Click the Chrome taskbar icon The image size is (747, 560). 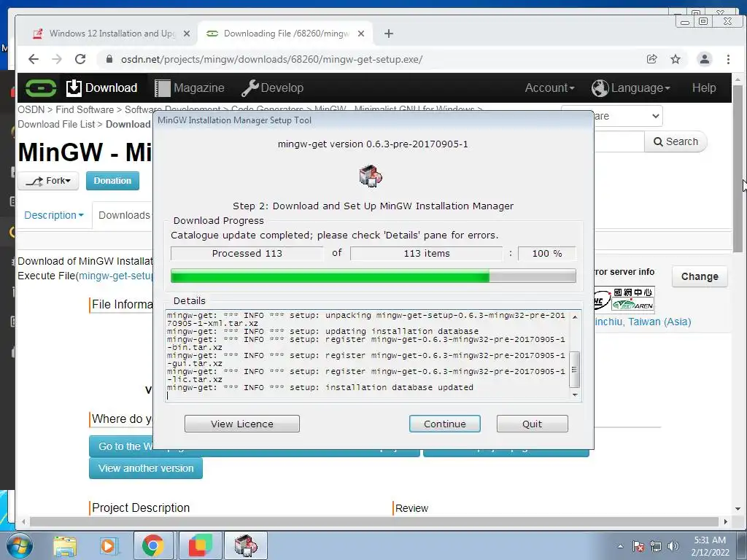[153, 545]
